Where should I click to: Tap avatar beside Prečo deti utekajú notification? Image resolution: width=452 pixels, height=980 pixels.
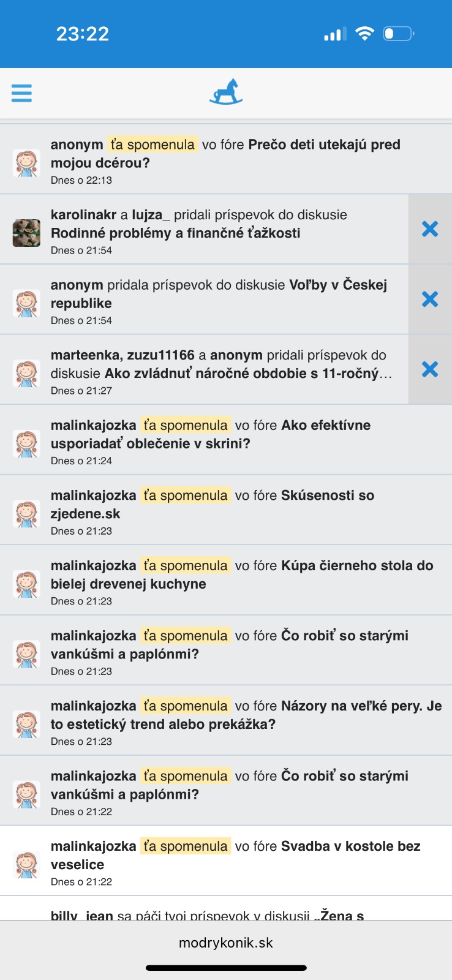pyautogui.click(x=26, y=163)
